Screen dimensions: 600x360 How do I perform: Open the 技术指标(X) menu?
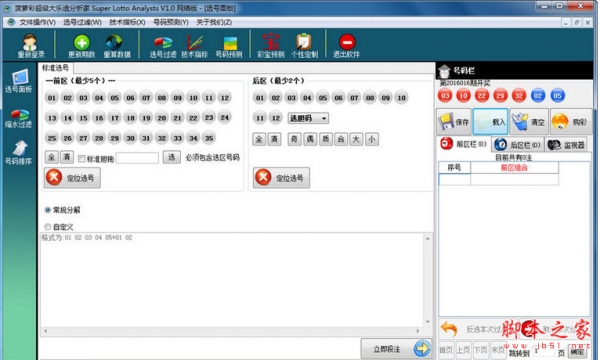(x=127, y=22)
